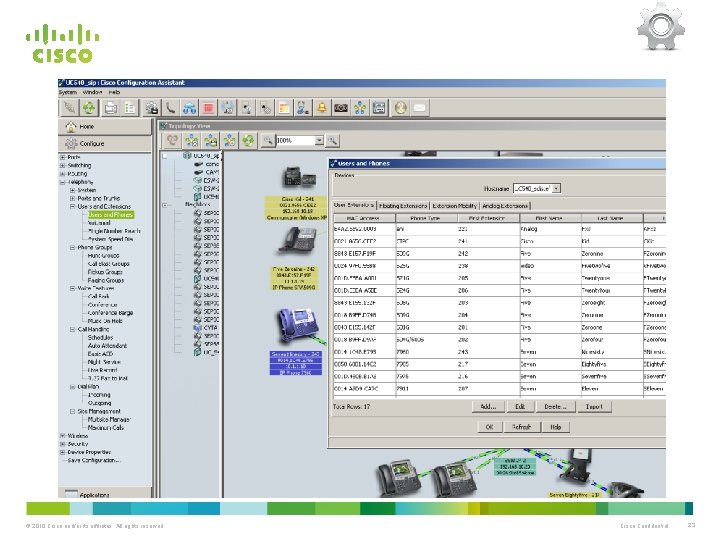Click the Phone Type column header
Image resolution: width=720 pixels, height=540 pixels.
[x=426, y=218]
